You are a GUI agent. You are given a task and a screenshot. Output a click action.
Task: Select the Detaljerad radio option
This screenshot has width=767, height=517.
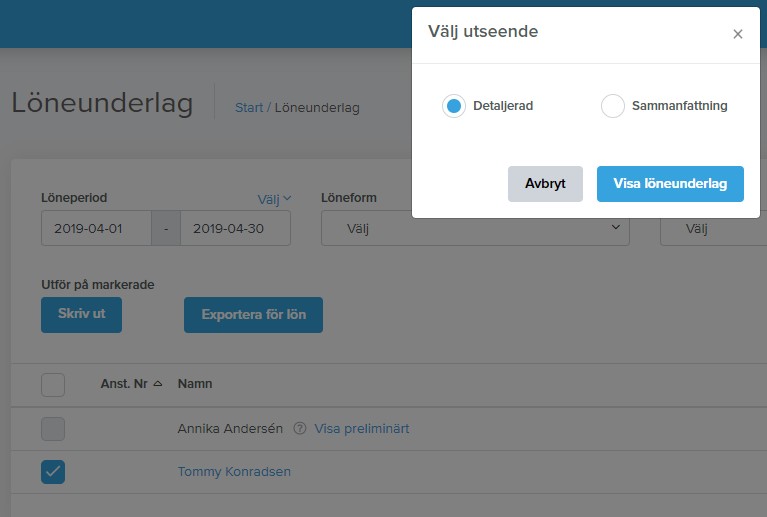coord(454,106)
